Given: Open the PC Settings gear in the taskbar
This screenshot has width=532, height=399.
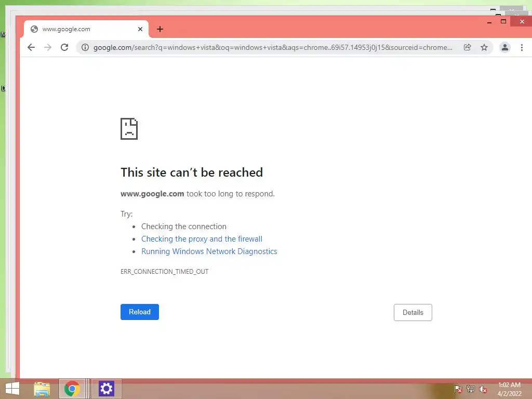Looking at the screenshot, I should 106,389.
